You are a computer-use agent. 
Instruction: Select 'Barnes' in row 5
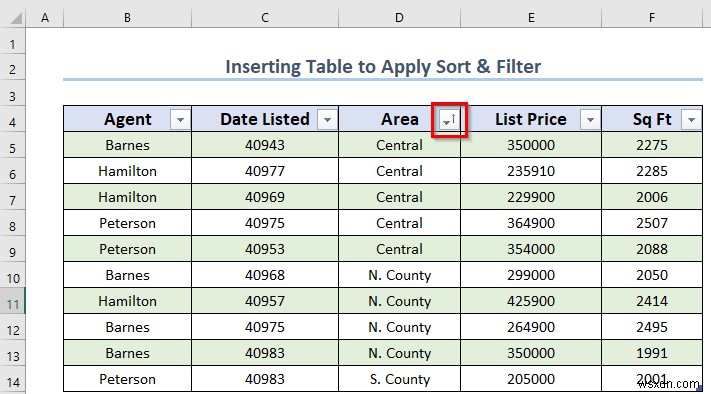pyautogui.click(x=127, y=145)
